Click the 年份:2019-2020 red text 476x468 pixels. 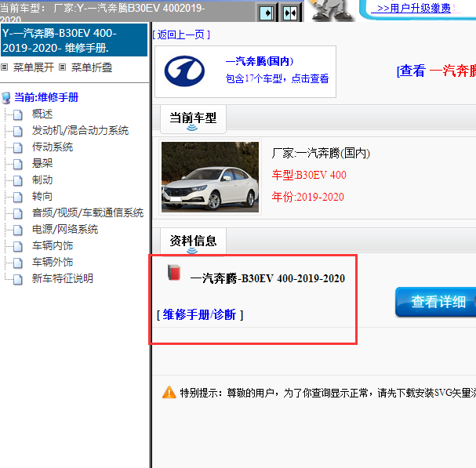308,197
